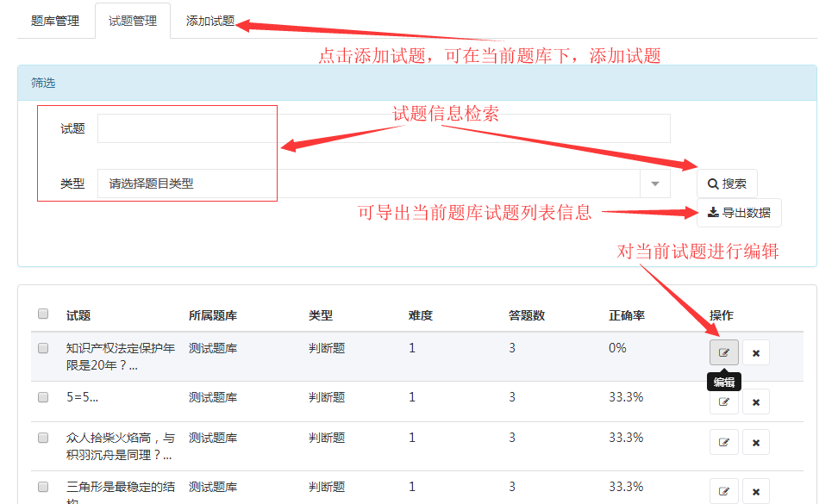Open the 添加试题 tab
Image resolution: width=838 pixels, height=504 pixels.
pos(210,21)
